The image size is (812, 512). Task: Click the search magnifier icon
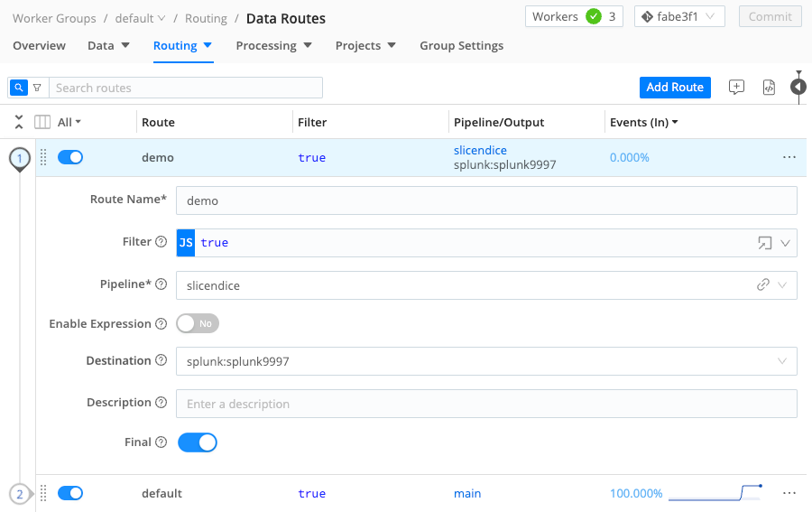[x=19, y=88]
